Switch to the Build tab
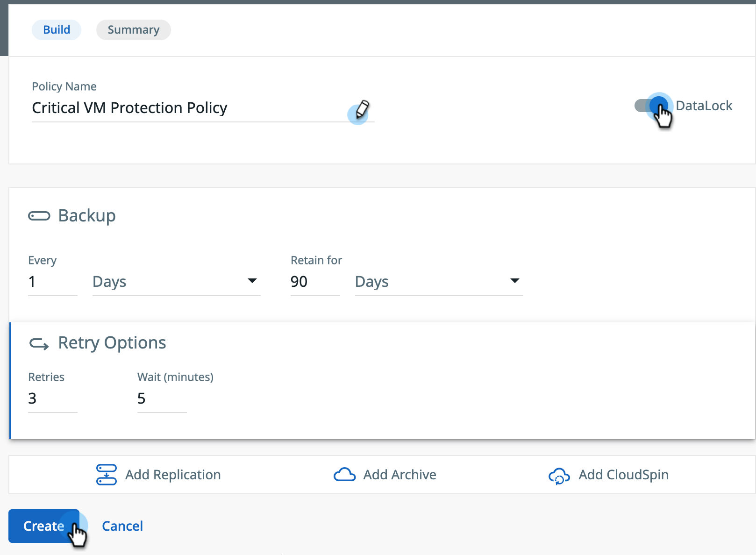 coord(57,30)
